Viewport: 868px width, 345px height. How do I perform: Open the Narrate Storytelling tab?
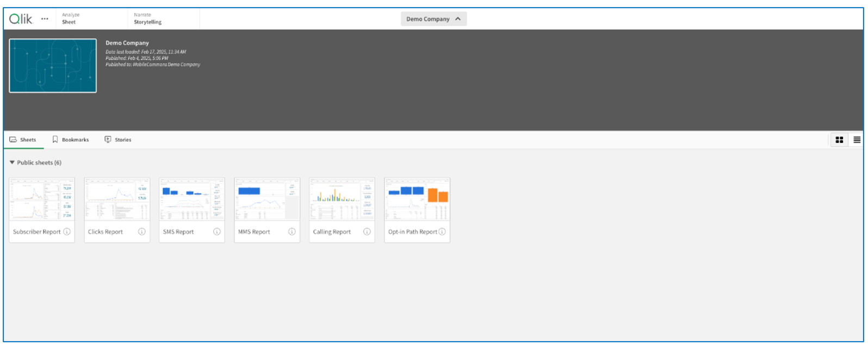click(164, 19)
